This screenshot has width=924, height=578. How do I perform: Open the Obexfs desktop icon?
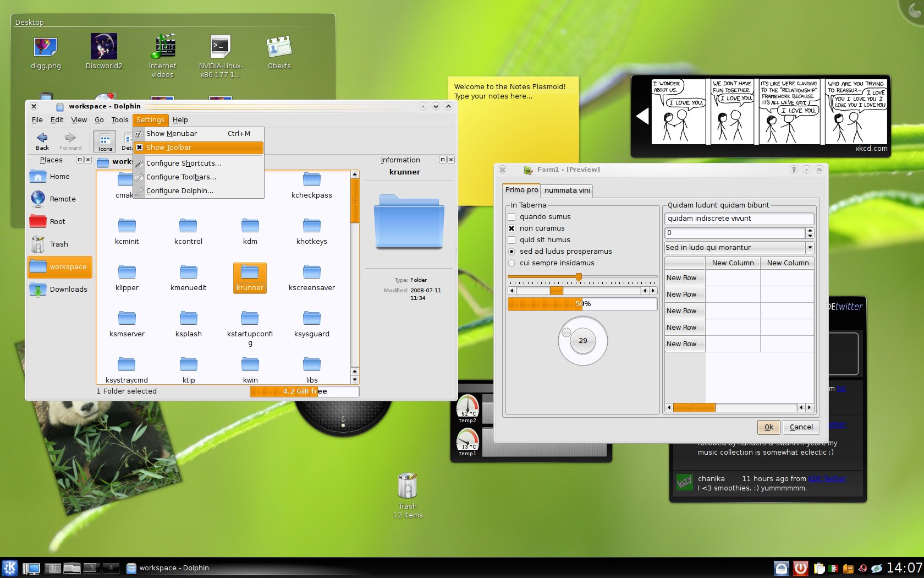click(279, 52)
